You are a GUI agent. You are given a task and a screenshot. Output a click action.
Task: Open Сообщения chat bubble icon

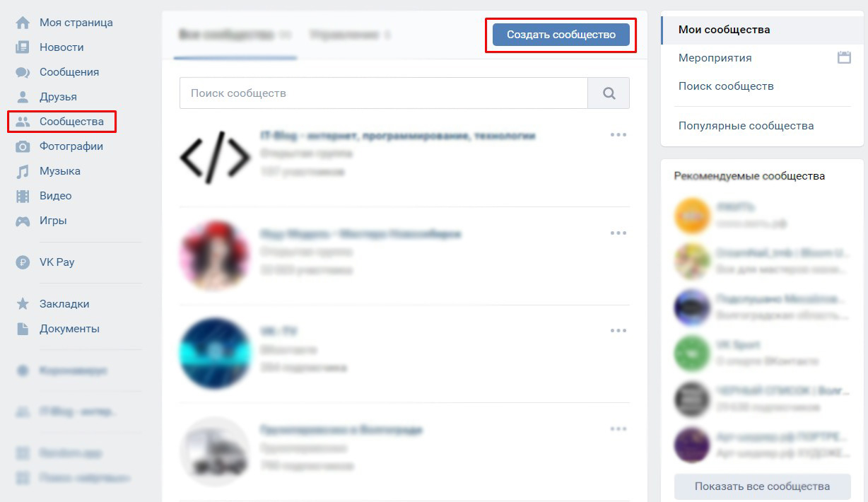click(23, 72)
